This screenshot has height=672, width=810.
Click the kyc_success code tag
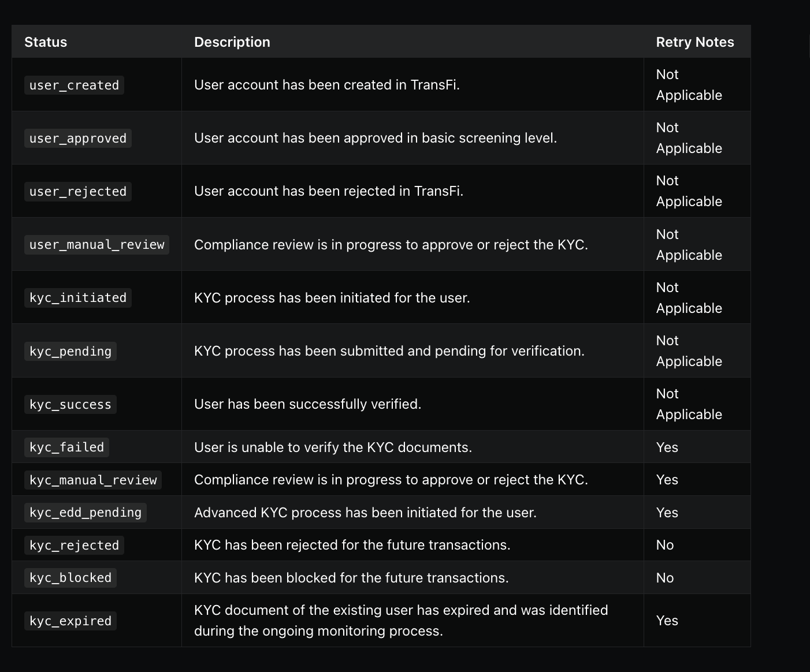[70, 404]
